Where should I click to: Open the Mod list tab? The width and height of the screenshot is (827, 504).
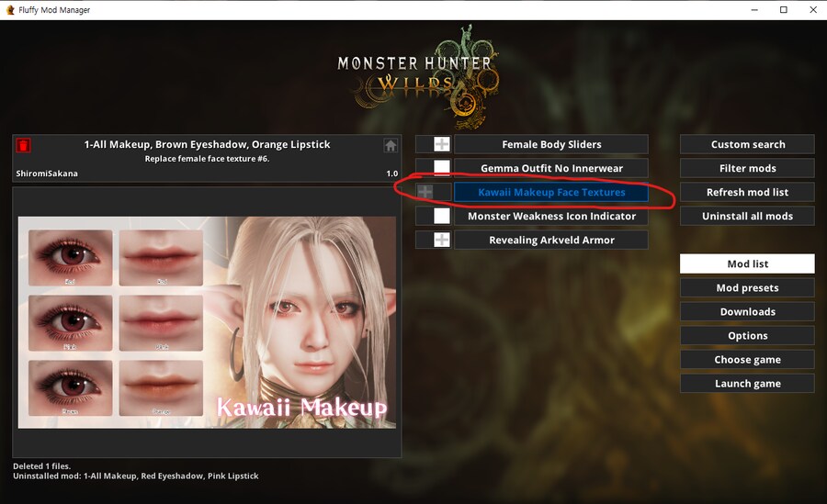(x=747, y=263)
